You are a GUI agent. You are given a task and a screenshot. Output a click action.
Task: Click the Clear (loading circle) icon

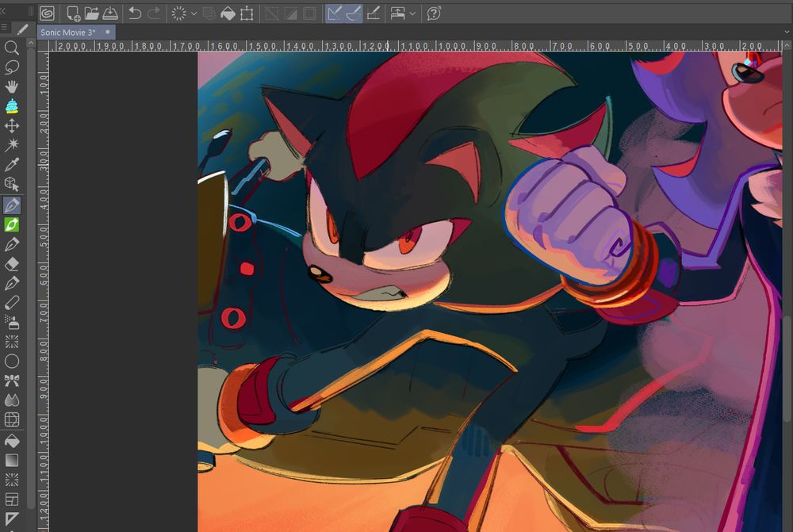tap(178, 13)
